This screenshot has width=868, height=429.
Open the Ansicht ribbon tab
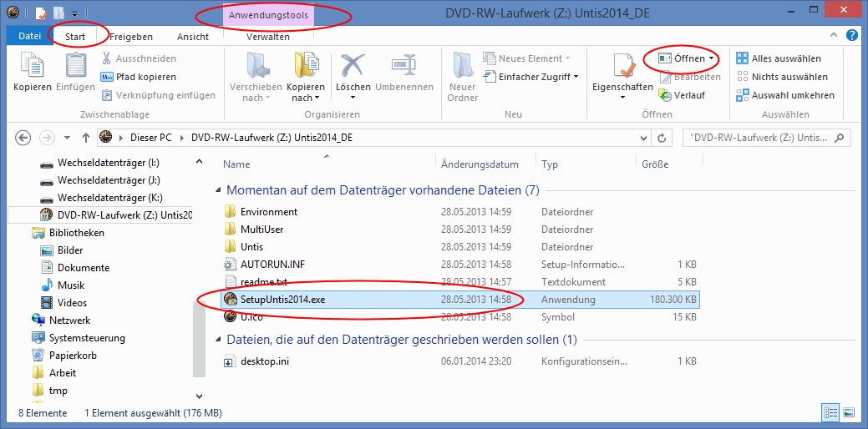coord(193,37)
